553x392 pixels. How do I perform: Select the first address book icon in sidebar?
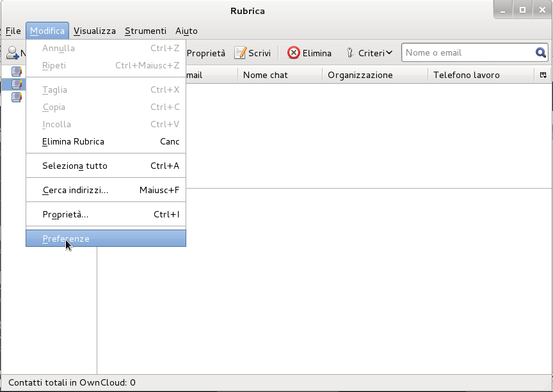17,72
